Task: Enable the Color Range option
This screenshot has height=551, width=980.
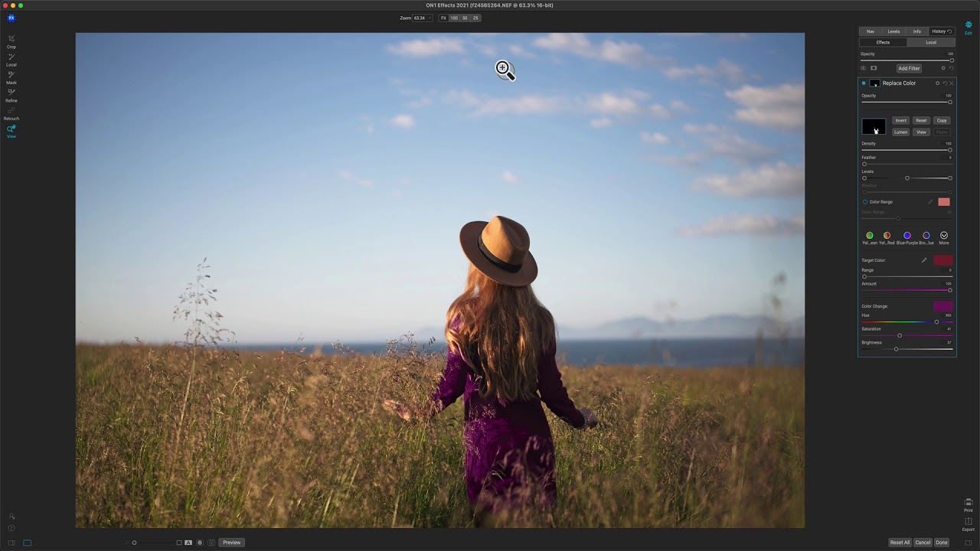Action: pyautogui.click(x=865, y=202)
